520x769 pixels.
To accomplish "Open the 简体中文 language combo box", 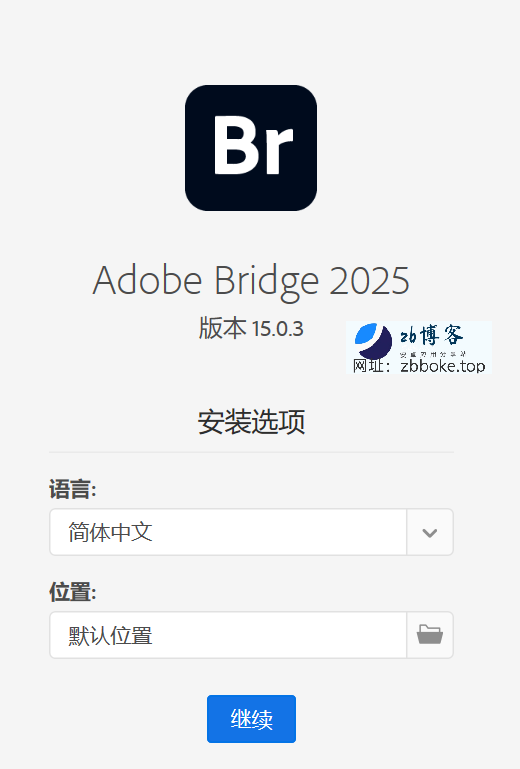I will pyautogui.click(x=251, y=532).
